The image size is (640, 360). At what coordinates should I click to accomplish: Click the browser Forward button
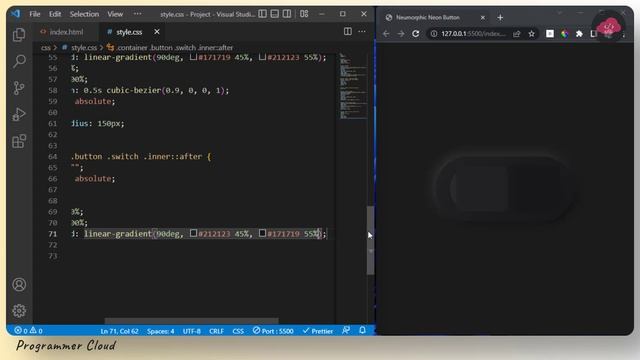click(x=401, y=33)
